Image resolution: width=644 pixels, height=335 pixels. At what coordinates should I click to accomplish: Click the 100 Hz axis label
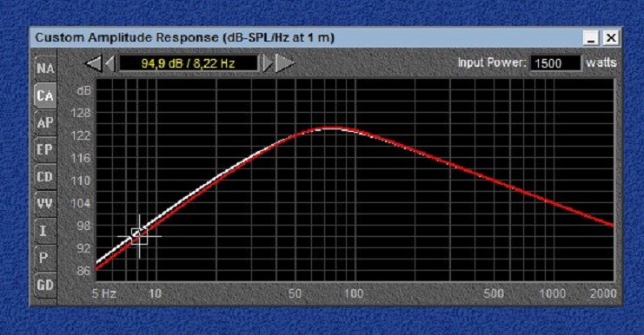pos(354,293)
